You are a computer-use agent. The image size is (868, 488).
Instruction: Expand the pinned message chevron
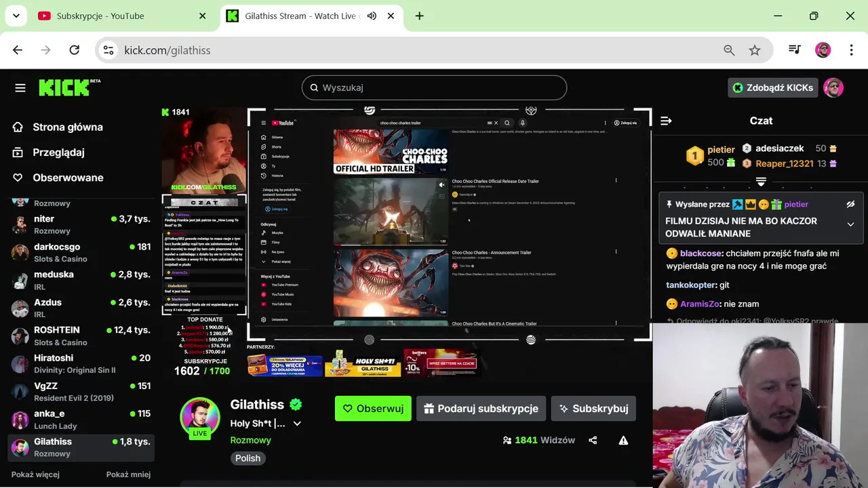(850, 224)
